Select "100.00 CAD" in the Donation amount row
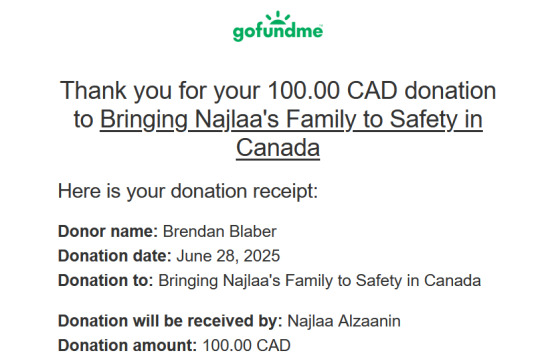 247,345
